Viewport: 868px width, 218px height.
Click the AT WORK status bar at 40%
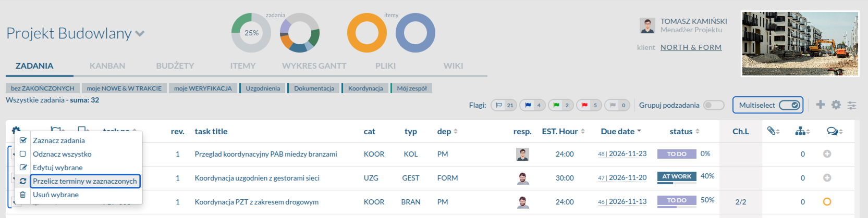coord(677,177)
